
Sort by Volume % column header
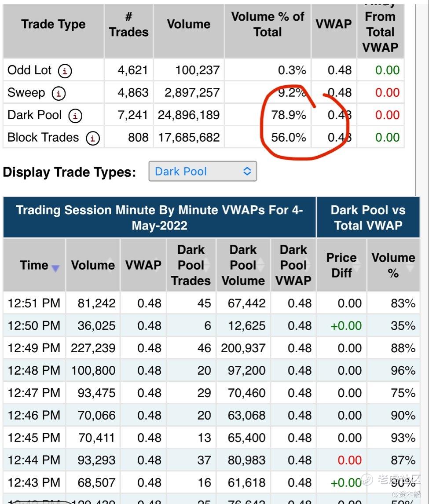coord(393,265)
